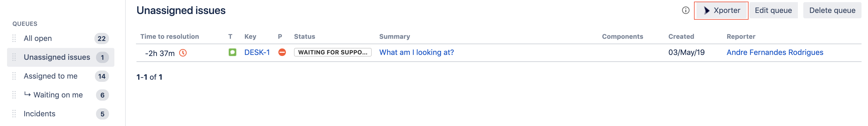Viewport: 868px width, 126px height.
Task: Click the Waiting for Support status badge
Action: pyautogui.click(x=333, y=52)
